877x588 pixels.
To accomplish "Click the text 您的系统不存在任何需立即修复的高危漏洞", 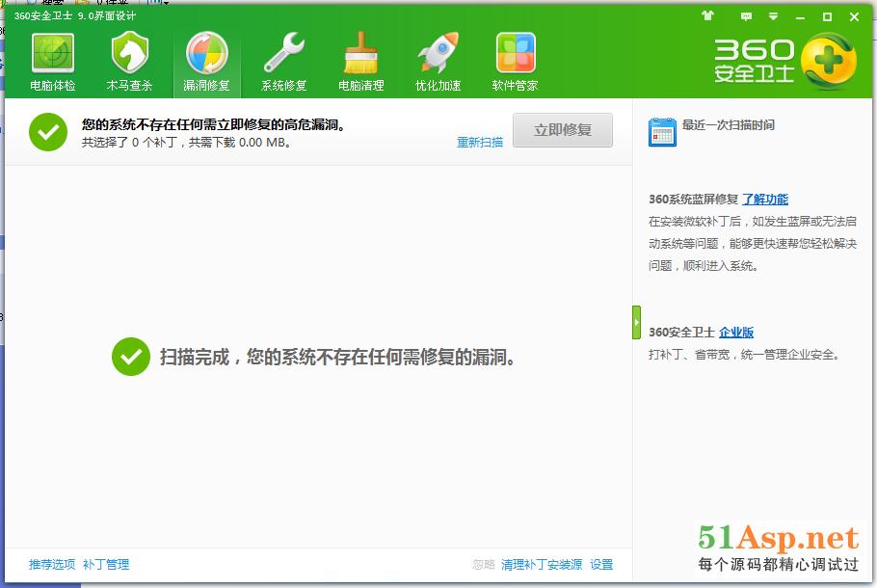I will [x=213, y=124].
